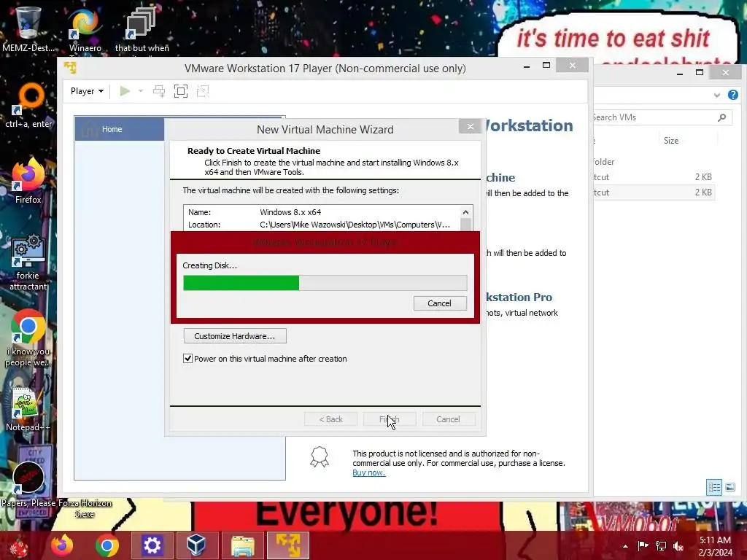The image size is (747, 560).
Task: Open the Buy now link
Action: pos(368,472)
